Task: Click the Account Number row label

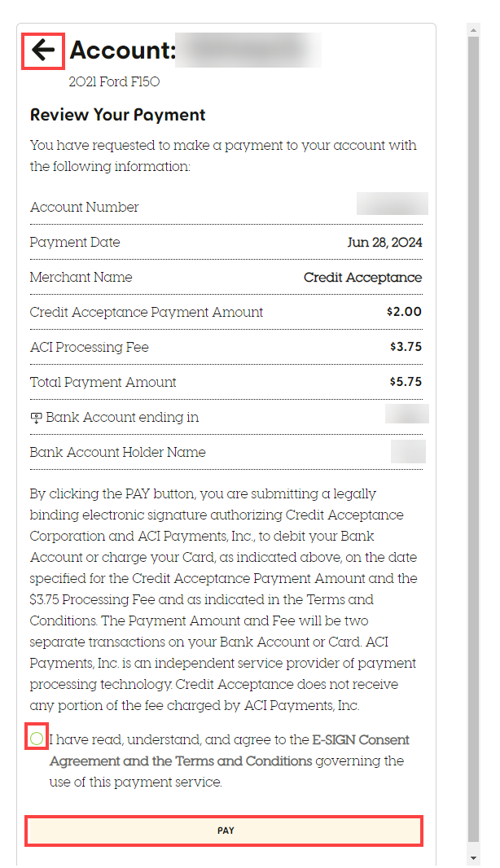Action: pos(84,208)
